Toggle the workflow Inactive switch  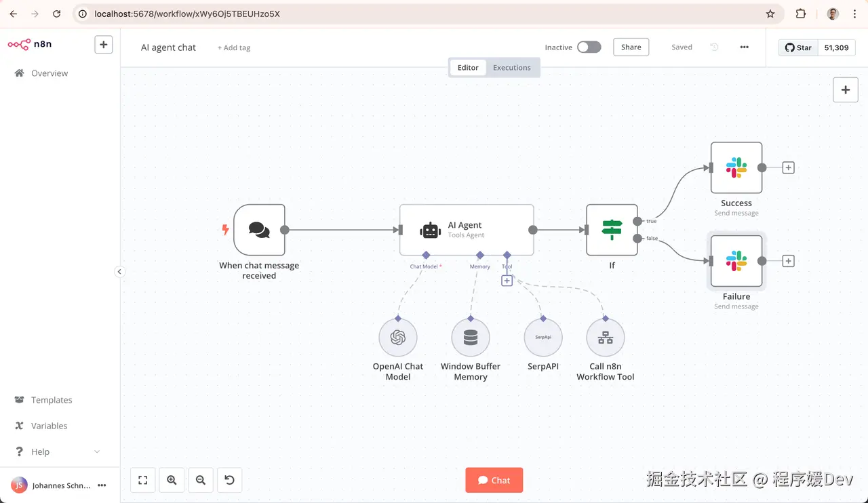pyautogui.click(x=589, y=47)
